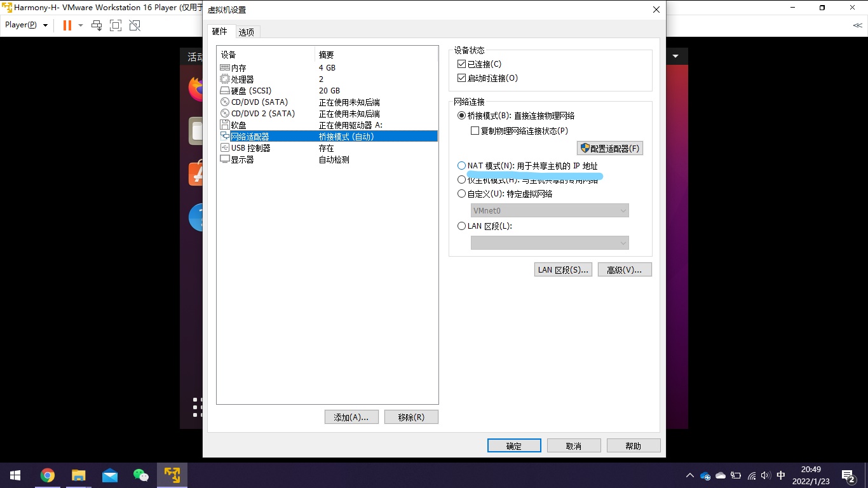Viewport: 868px width, 488px height.
Task: Click the LAN 区段(S)... button
Action: tap(563, 269)
